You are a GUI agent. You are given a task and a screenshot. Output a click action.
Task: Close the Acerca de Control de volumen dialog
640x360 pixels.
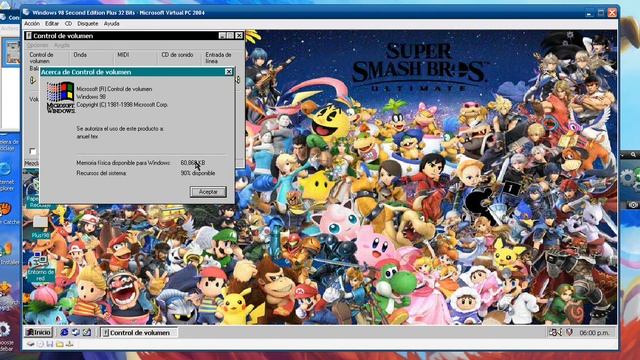[229, 72]
